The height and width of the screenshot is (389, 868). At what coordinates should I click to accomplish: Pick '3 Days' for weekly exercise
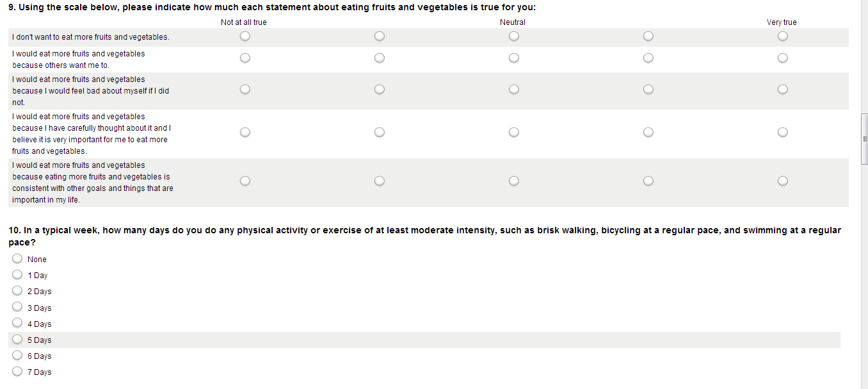tap(17, 308)
